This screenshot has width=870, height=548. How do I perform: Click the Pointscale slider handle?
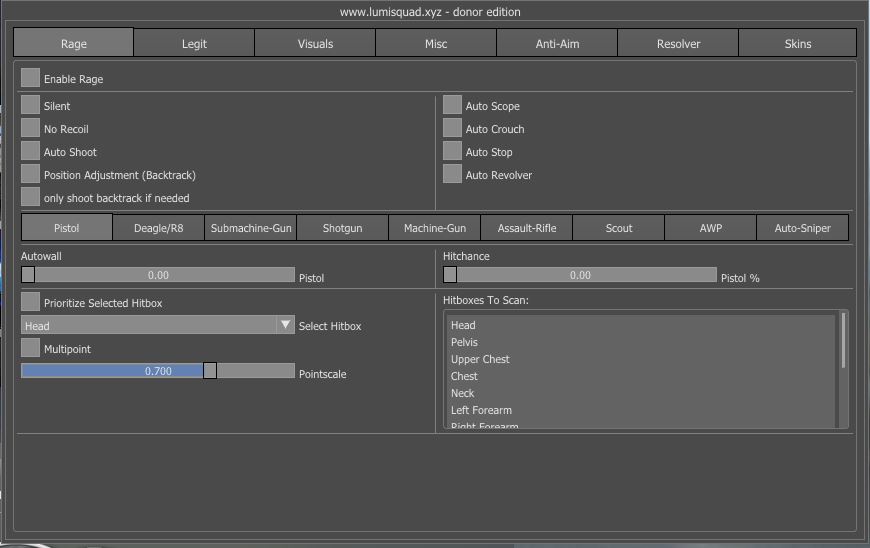click(210, 371)
